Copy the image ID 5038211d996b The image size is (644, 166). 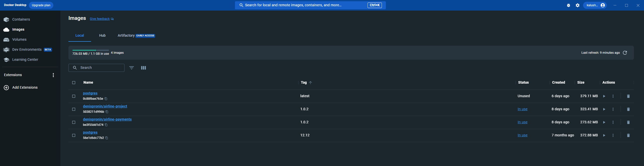point(107,112)
